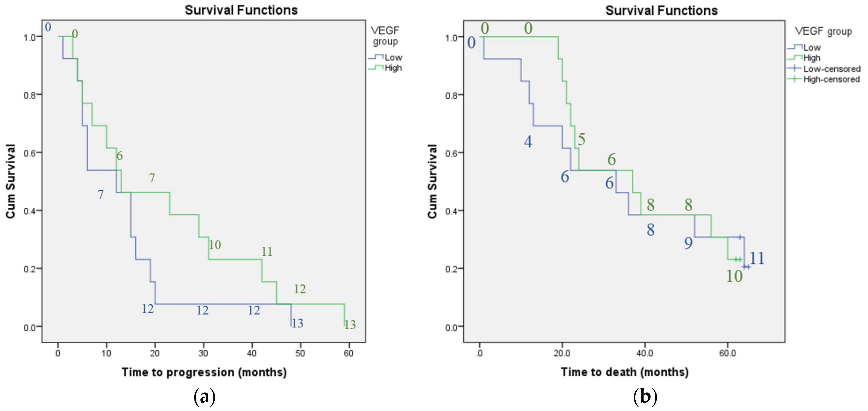Screen dimensions: 868x411
Task: Click the blue number 4 in chart (b)
Action: 528,142
